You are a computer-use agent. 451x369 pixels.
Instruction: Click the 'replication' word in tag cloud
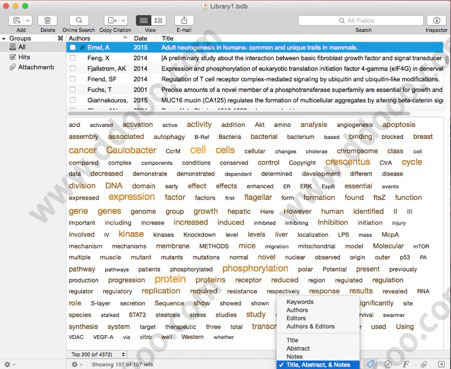pos(161,291)
